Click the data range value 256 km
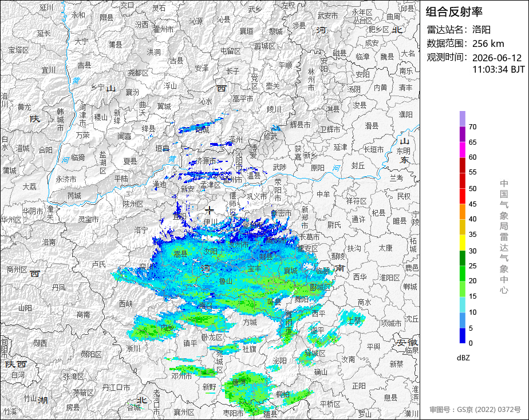Viewport: 529px width, 420px height. [488, 43]
